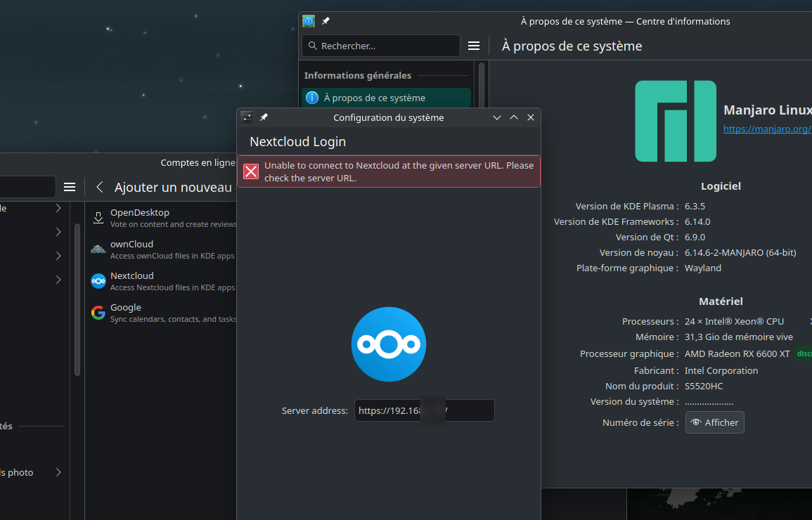
Task: Show the serial number with Afficher button
Action: tap(715, 423)
